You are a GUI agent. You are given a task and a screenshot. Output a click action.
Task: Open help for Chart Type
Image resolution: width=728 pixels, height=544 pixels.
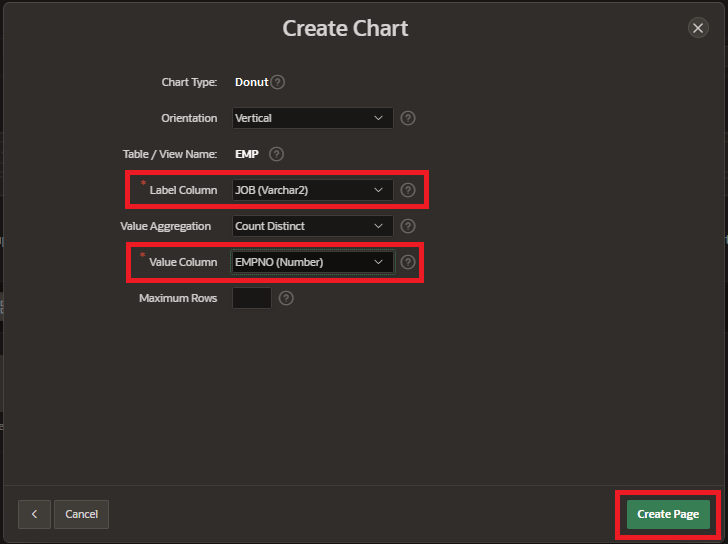pos(278,82)
